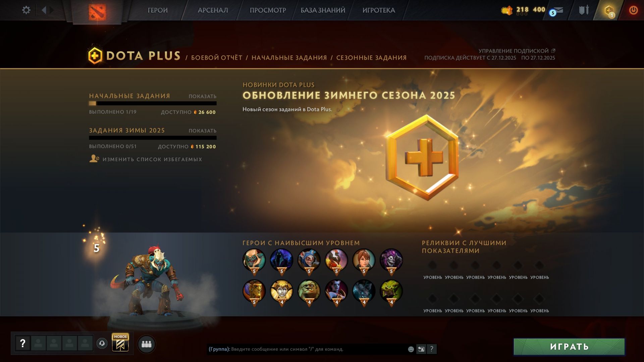Open the settings gear icon
Screen dimensions: 644x362
click(x=26, y=10)
